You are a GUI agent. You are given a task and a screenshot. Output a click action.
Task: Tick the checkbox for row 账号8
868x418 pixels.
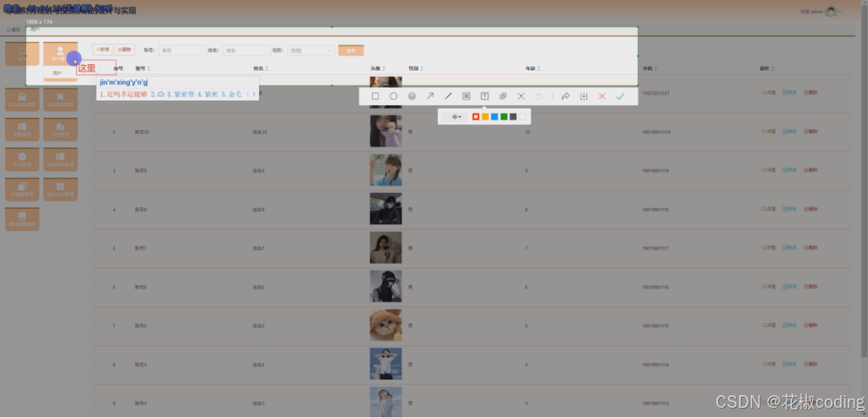coord(97,209)
